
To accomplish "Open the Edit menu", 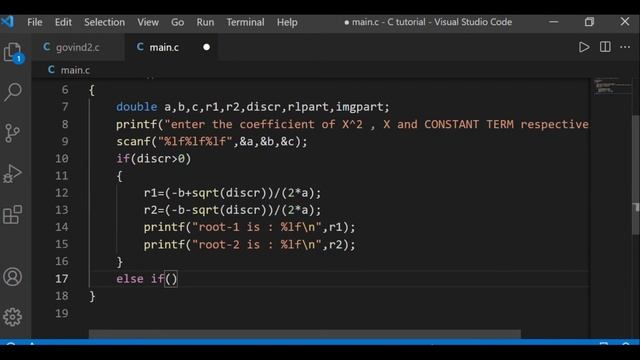I will (x=63, y=22).
